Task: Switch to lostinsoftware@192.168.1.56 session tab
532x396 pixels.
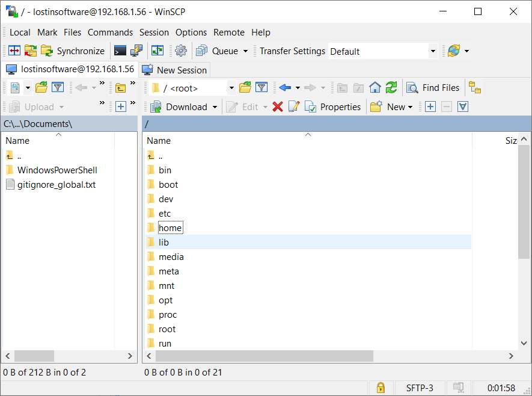Action: click(x=70, y=69)
